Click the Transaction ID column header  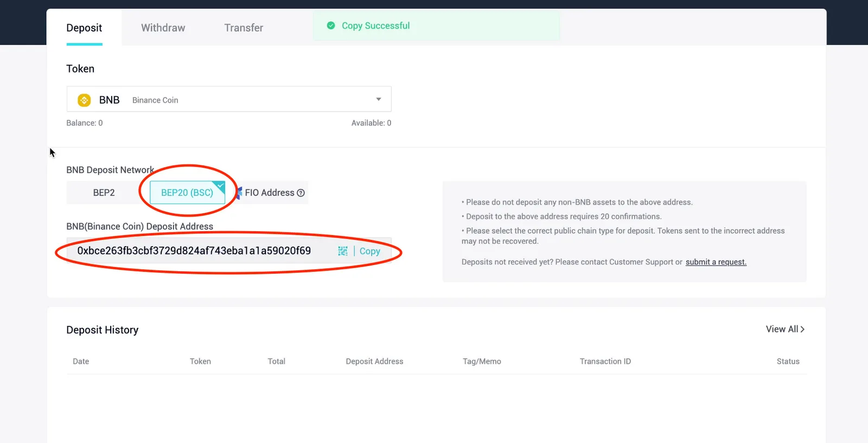point(605,361)
